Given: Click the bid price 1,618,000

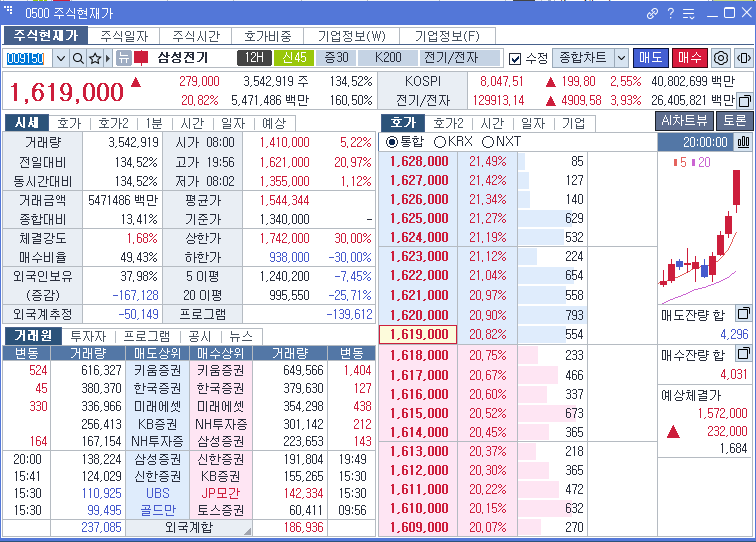Looking at the screenshot, I should 419,355.
